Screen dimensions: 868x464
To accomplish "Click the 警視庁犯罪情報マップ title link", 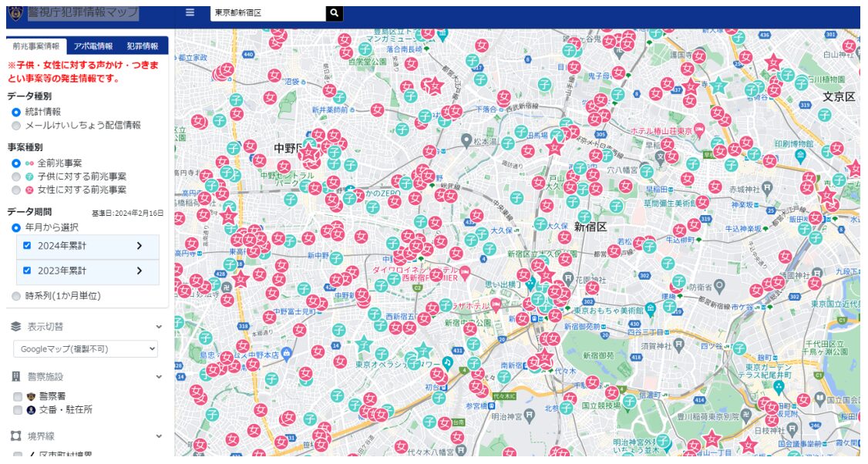I will [83, 13].
